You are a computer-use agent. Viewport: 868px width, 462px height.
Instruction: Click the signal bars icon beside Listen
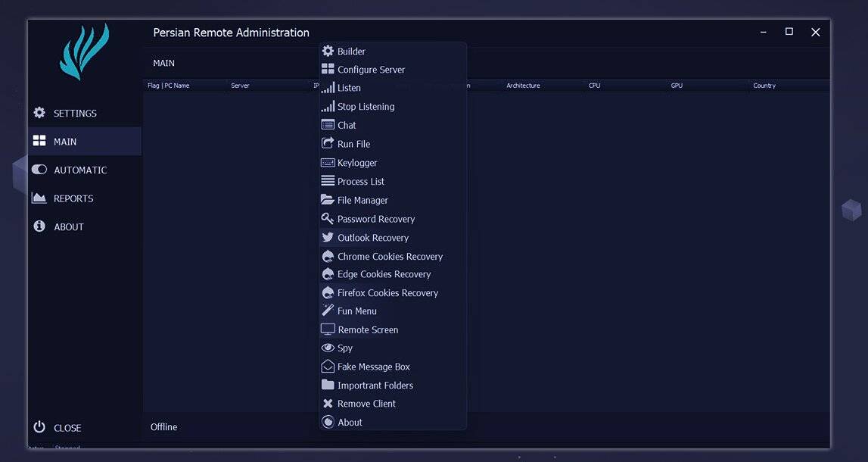[328, 88]
